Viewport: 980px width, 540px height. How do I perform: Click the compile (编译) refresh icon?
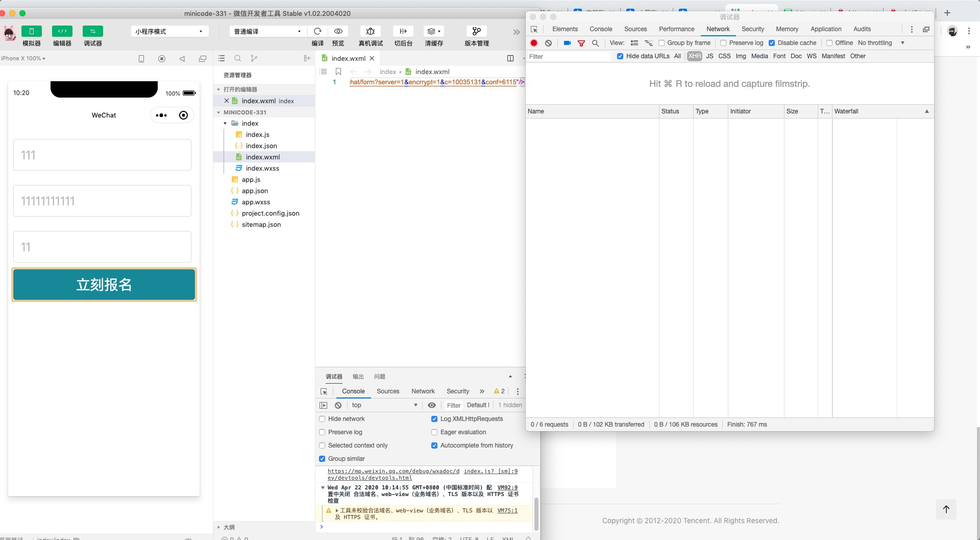click(317, 31)
